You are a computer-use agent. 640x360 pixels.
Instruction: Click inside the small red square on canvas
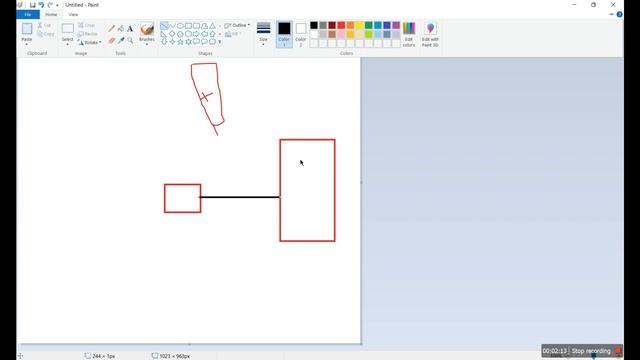pos(182,198)
